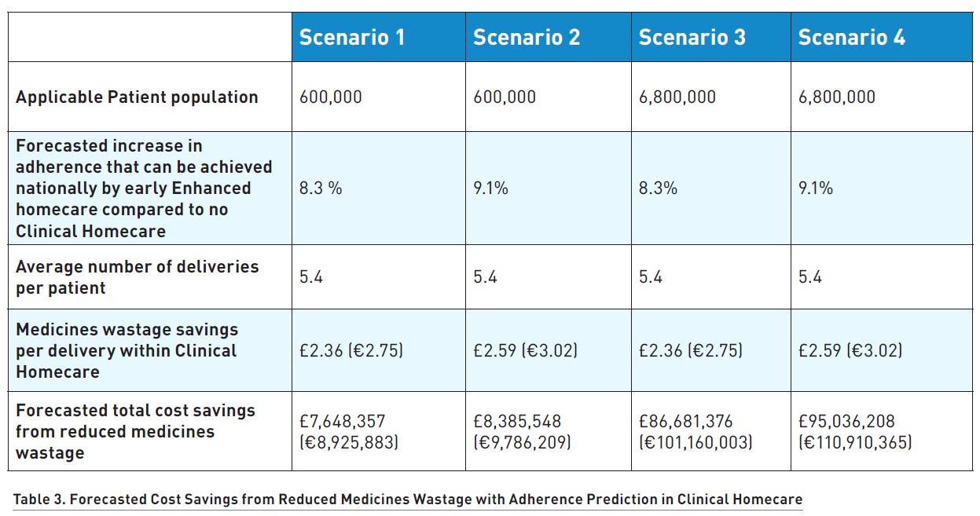Screen dimensions: 980x516
Task: Click the £2.36 savings cell under Scenario 1
Action: coord(351,350)
